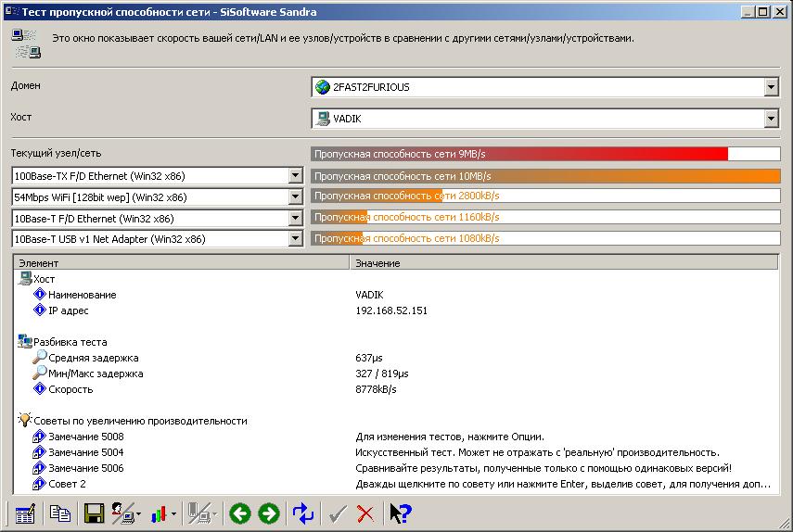Click the Copy icon in toolbar
This screenshot has height=532, width=793.
[60, 513]
